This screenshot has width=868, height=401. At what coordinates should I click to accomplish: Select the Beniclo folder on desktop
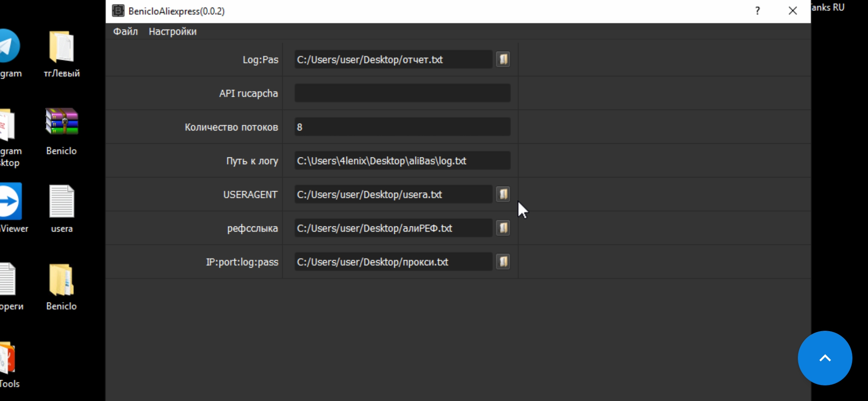[62, 287]
